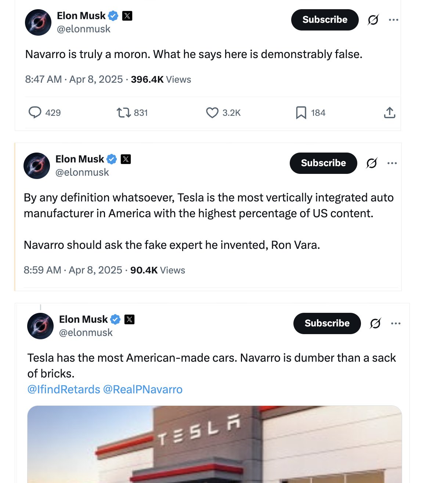Open Grok icon on the second tweet
The height and width of the screenshot is (483, 448).
point(372,163)
